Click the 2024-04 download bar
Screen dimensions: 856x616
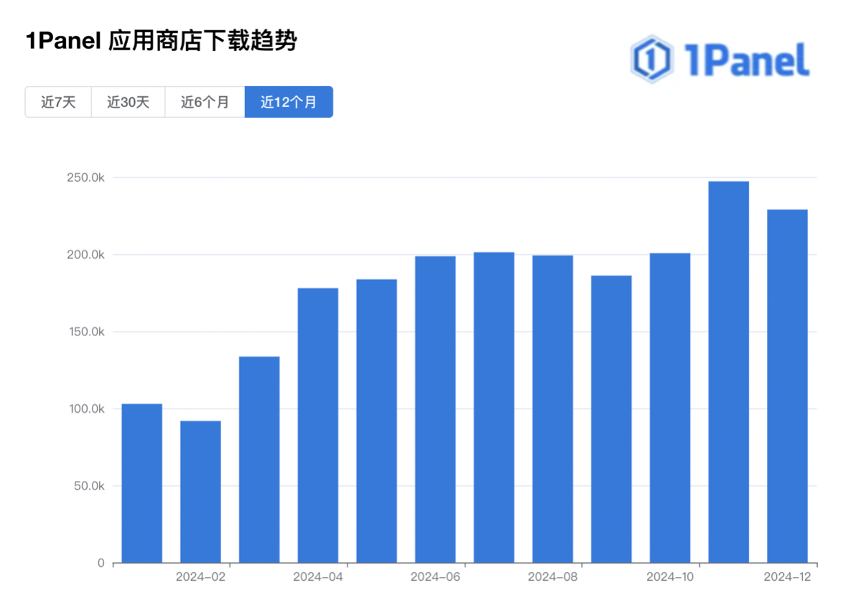click(x=317, y=425)
